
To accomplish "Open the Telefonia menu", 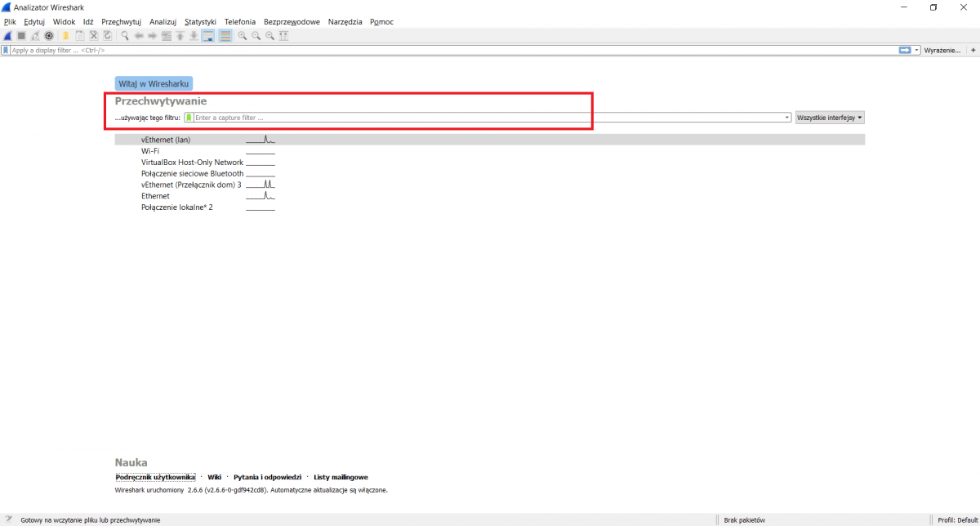I will click(240, 22).
